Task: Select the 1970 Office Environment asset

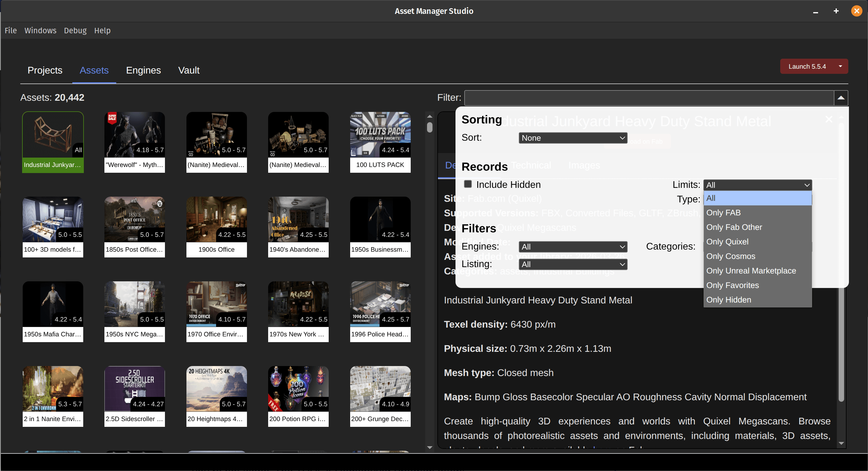Action: (216, 312)
